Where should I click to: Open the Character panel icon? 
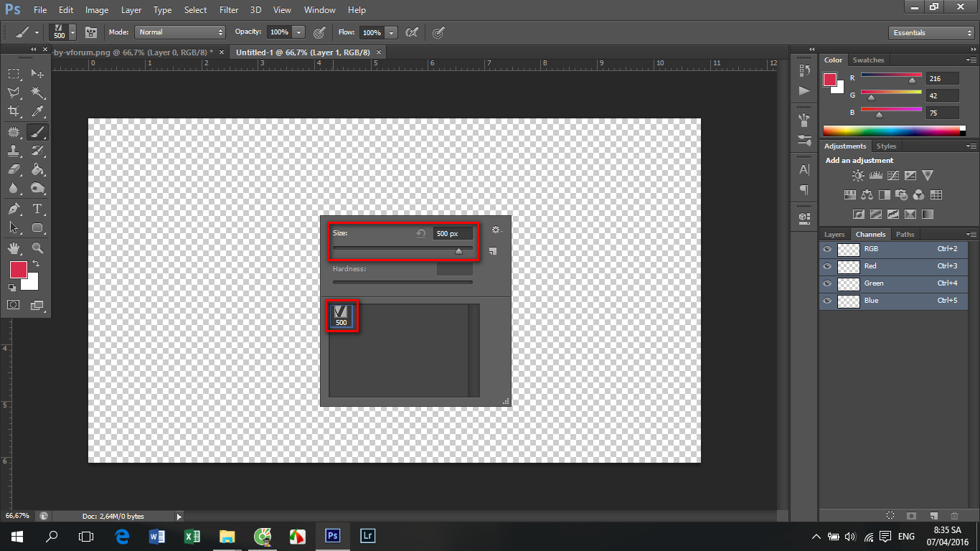pos(804,170)
